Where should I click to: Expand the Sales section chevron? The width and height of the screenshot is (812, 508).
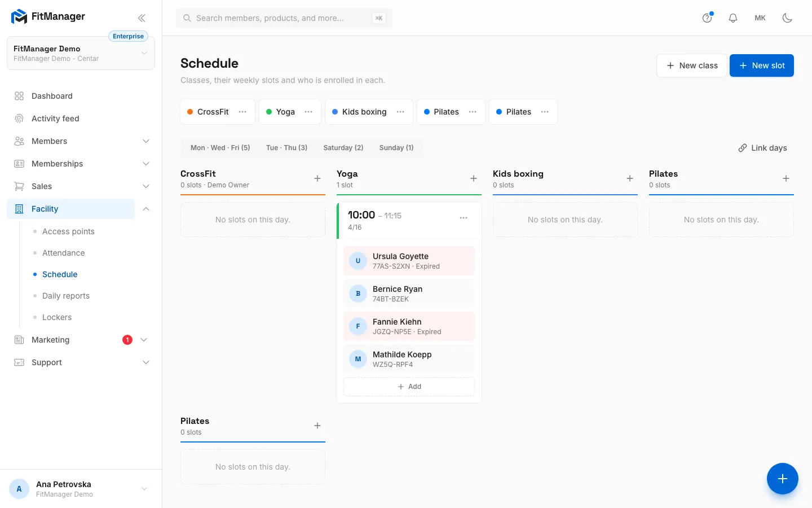click(146, 186)
